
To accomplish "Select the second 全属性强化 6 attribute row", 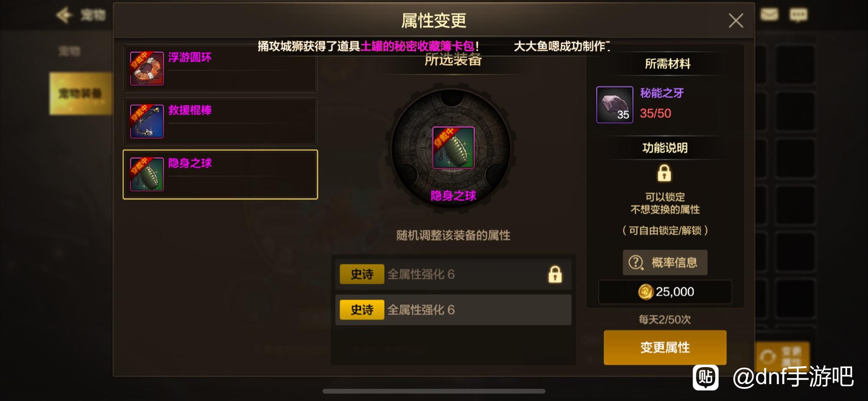I will [453, 310].
